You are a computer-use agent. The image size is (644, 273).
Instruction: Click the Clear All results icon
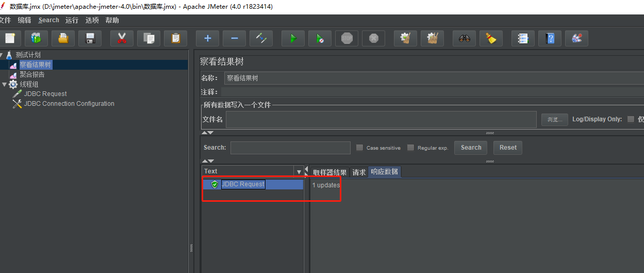tap(432, 38)
